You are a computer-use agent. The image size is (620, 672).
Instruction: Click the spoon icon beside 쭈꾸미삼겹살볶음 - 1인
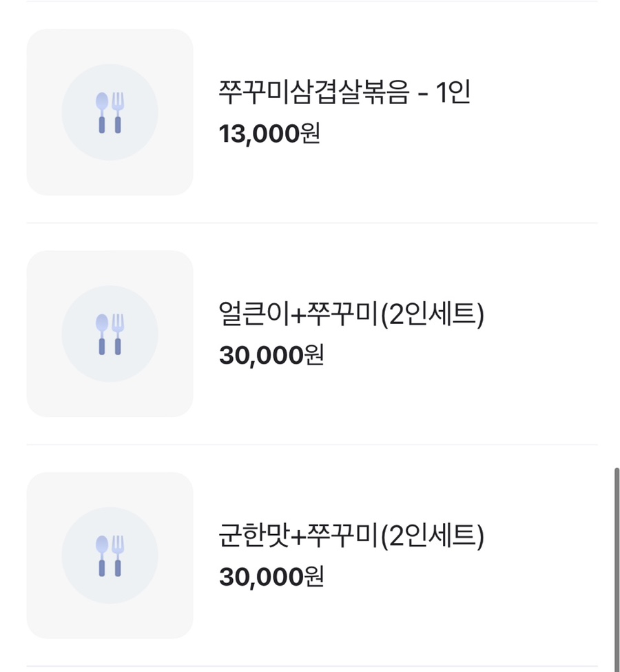pos(102,112)
